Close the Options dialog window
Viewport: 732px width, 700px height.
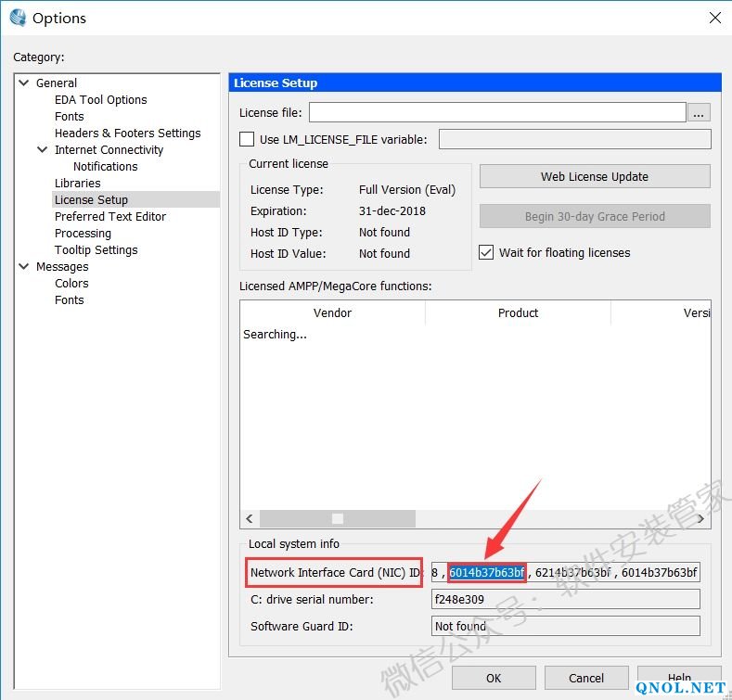tap(714, 18)
